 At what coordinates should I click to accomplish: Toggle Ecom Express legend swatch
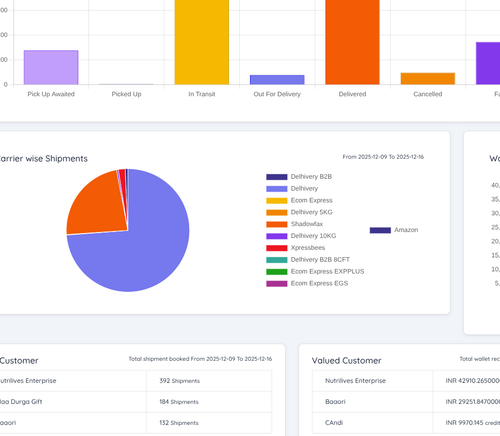click(x=277, y=201)
